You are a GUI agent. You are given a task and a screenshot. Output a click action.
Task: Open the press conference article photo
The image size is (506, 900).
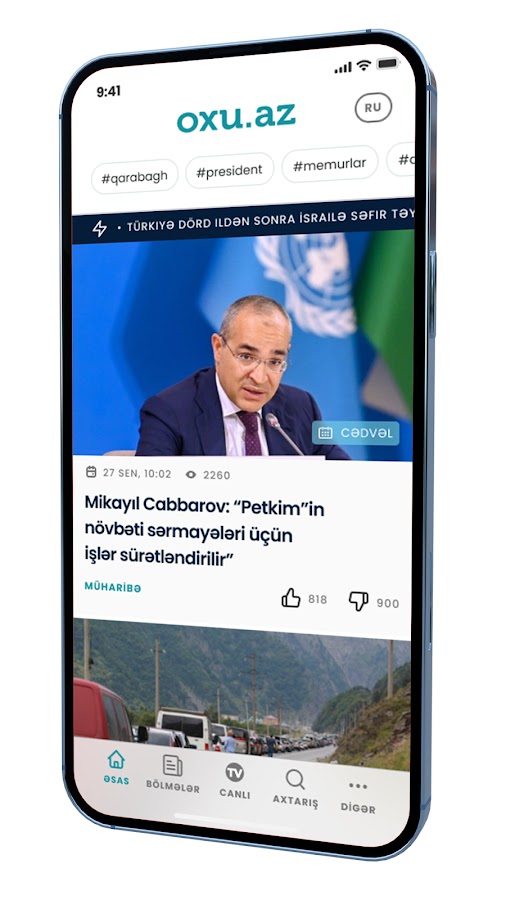(x=243, y=344)
